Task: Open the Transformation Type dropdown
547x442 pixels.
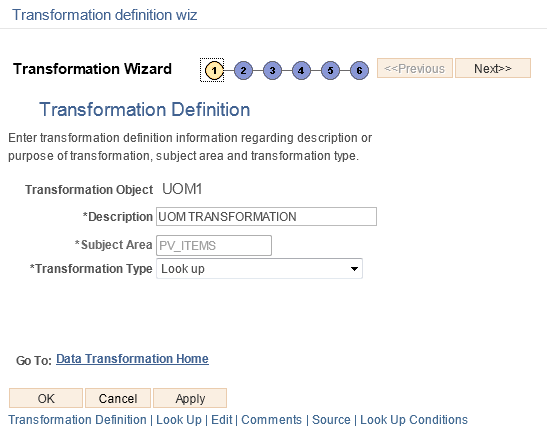Action: pyautogui.click(x=260, y=269)
